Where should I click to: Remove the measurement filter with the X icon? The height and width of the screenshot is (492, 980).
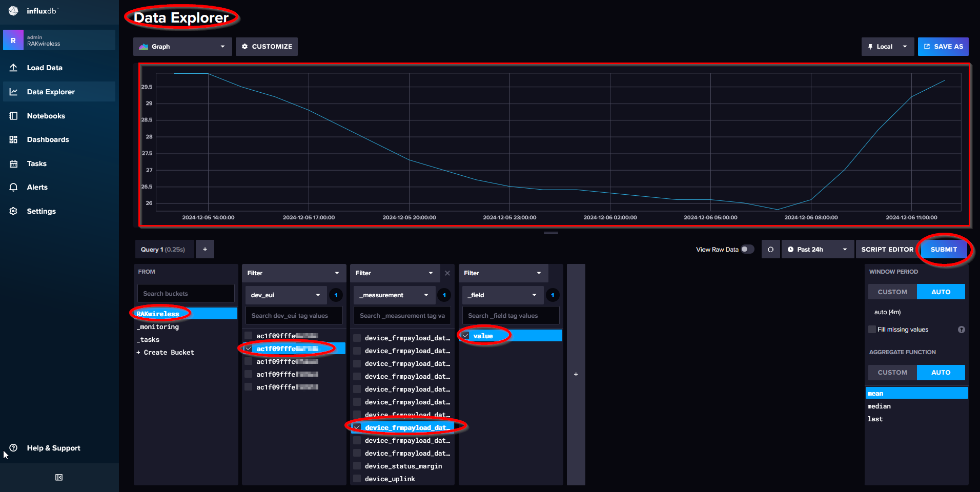447,273
